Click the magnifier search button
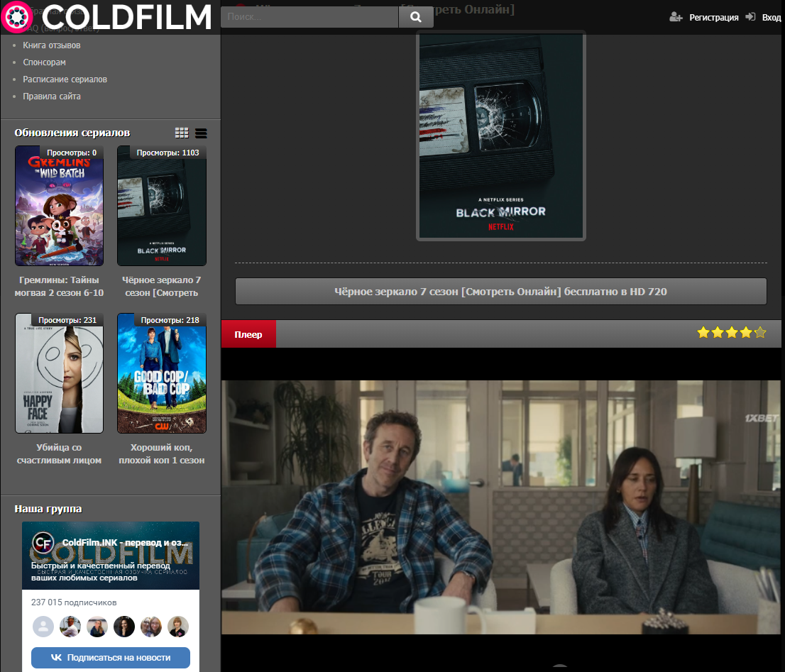This screenshot has height=672, width=785. pos(416,17)
